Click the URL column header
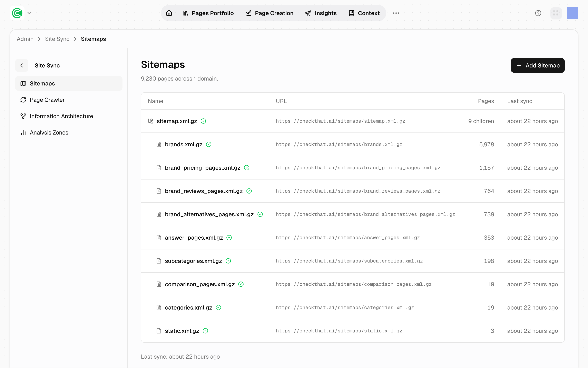Screen dimensions: 588x368 click(281, 101)
